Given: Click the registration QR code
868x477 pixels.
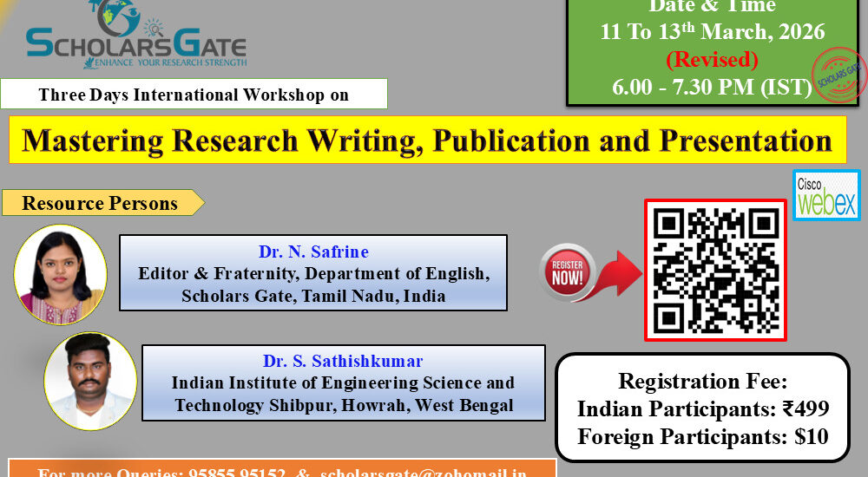Looking at the screenshot, I should (714, 270).
